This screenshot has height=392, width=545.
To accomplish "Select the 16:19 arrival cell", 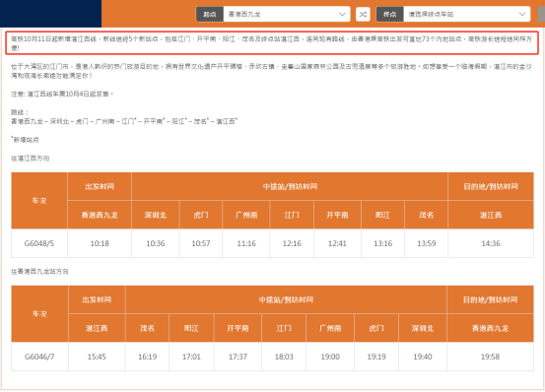I will (x=148, y=357).
